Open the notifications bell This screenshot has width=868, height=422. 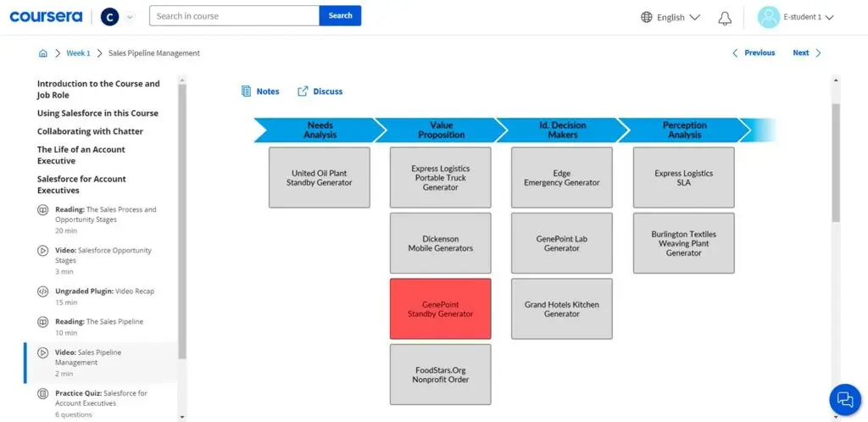tap(725, 18)
